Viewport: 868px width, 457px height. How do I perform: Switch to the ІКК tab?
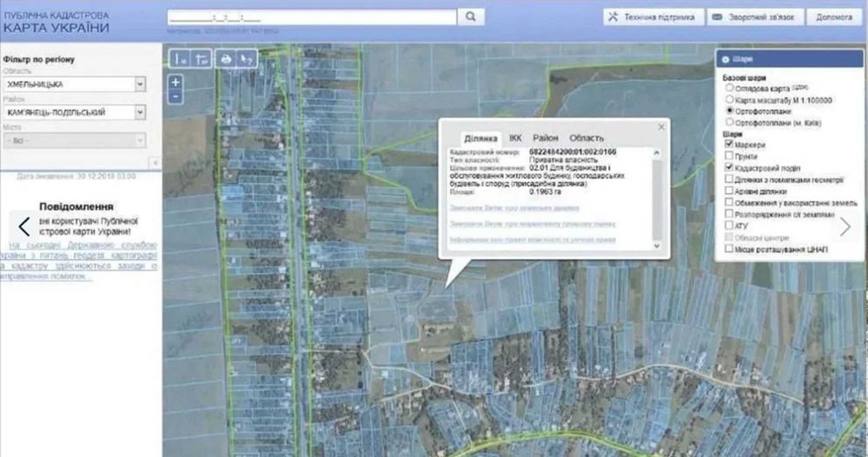point(516,138)
